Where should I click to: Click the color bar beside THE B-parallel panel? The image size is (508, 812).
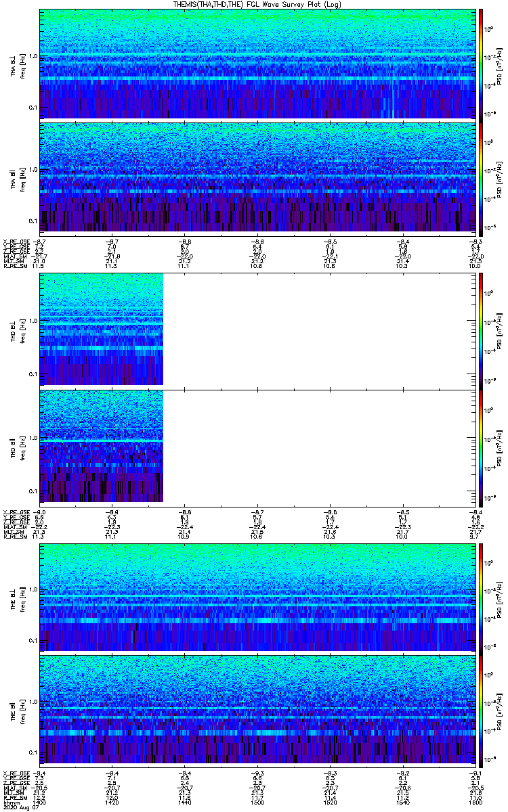(482, 709)
